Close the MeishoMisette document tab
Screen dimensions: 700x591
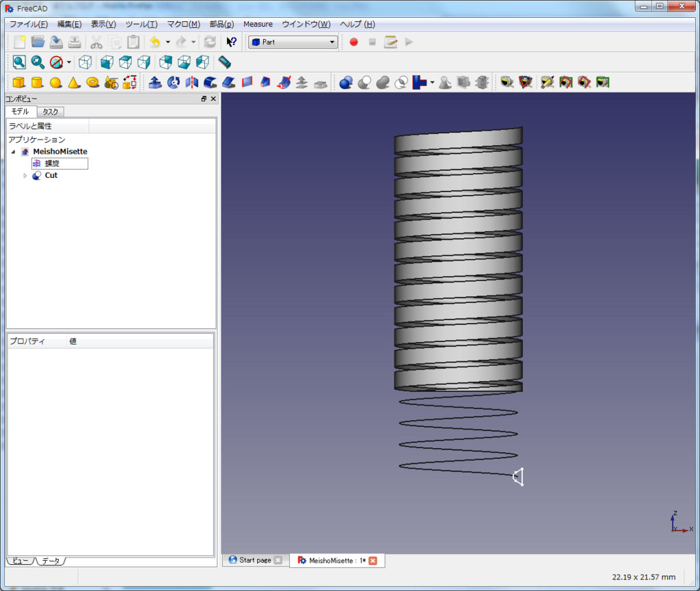(x=373, y=561)
